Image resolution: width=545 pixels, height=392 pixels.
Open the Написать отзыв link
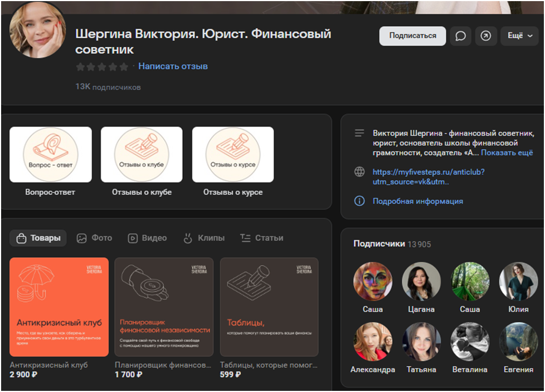point(173,66)
